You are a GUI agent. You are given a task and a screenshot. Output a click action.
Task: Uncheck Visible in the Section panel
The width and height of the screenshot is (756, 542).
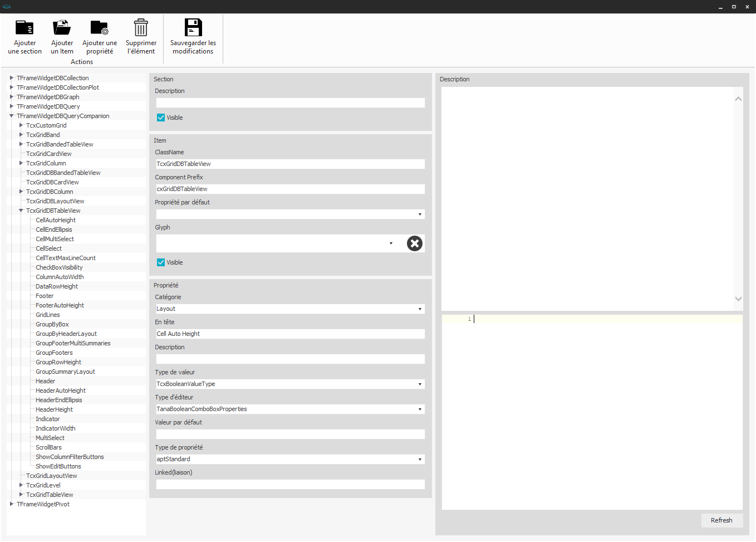point(161,118)
